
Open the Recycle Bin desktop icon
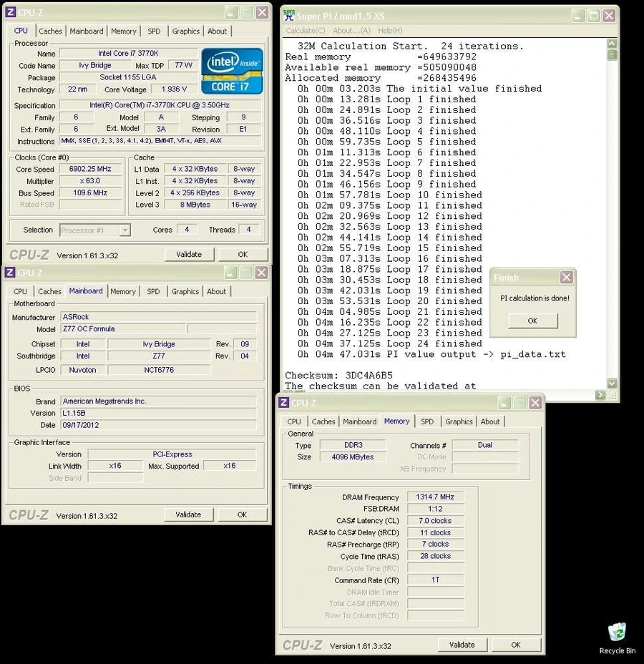(x=617, y=638)
